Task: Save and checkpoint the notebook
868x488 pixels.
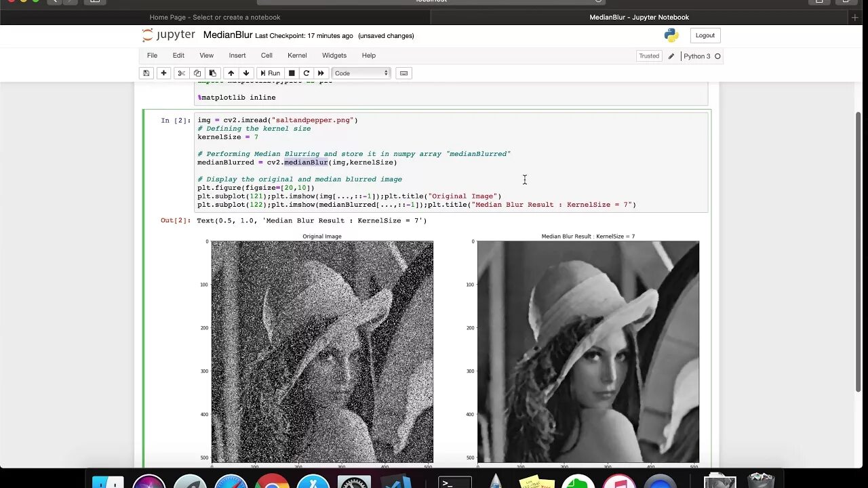Action: (146, 73)
